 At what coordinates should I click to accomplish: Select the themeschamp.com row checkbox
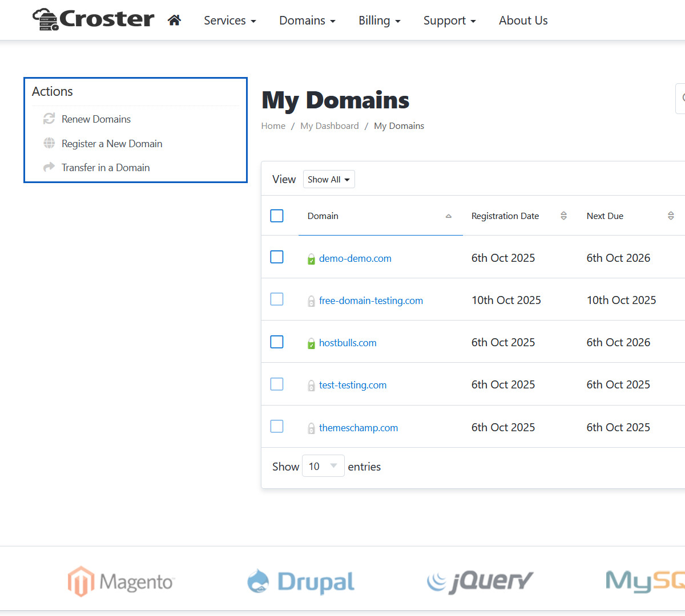point(277,426)
